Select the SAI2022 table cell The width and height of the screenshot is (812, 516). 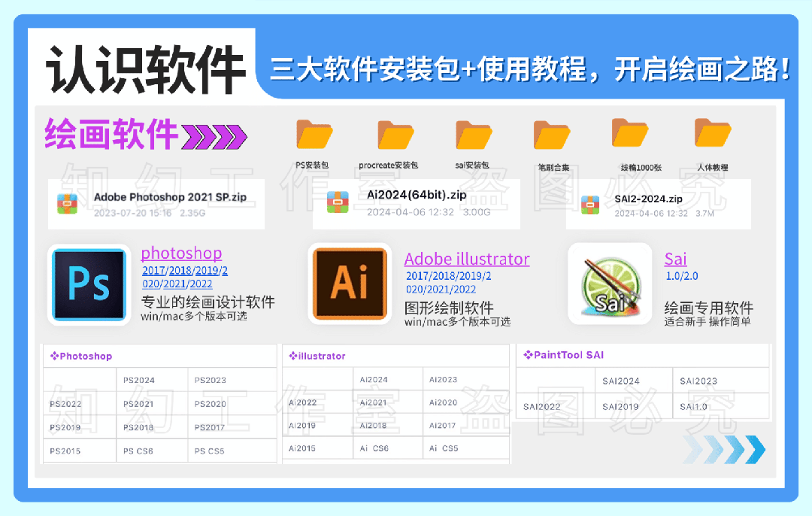[556, 406]
